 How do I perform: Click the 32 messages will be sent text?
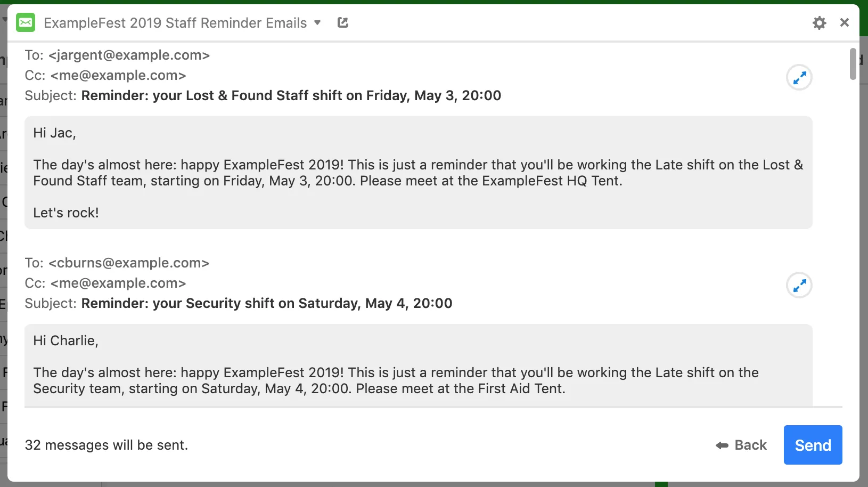(x=107, y=445)
